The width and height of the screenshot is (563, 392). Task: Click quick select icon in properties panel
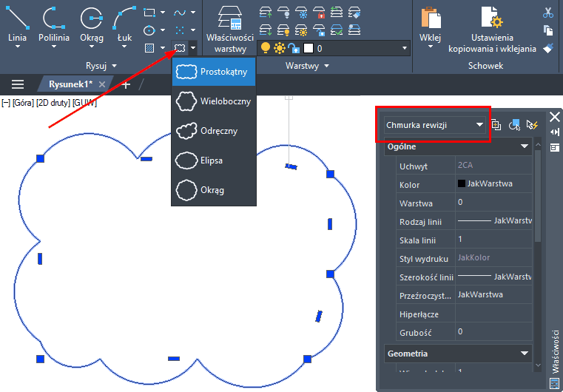(x=532, y=125)
